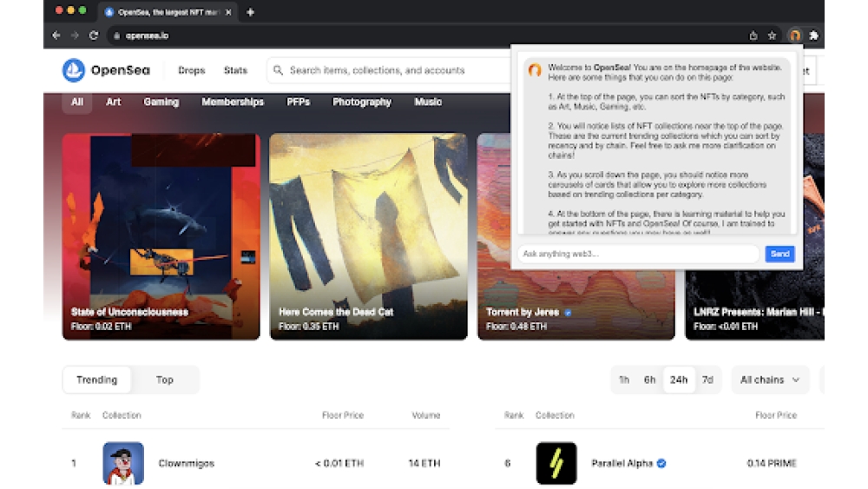The height and width of the screenshot is (489, 868).
Task: Select the Art category tab
Action: point(114,102)
